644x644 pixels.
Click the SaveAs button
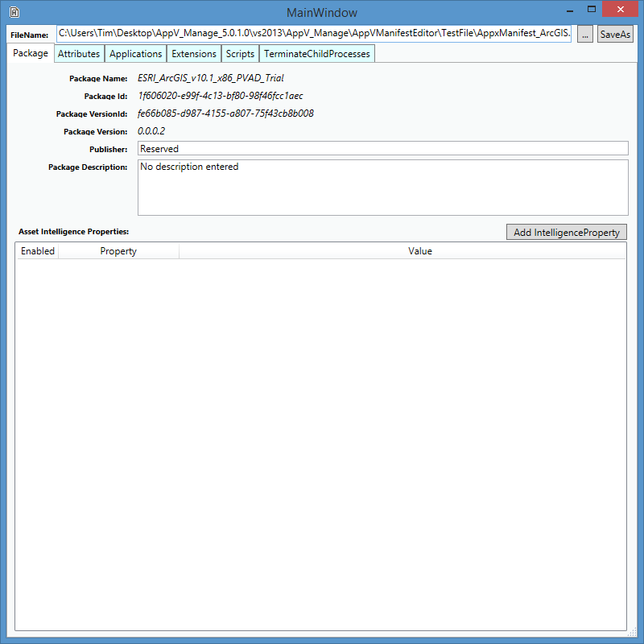[615, 34]
